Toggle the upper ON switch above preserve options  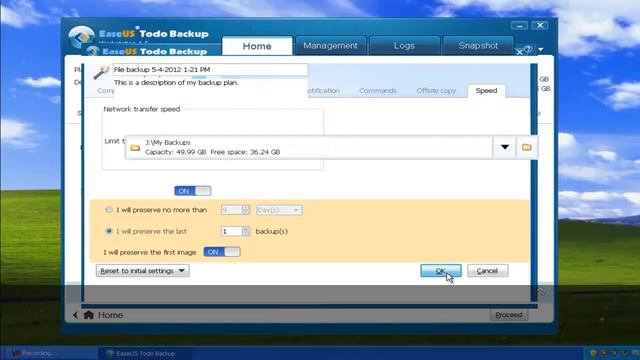coord(193,191)
